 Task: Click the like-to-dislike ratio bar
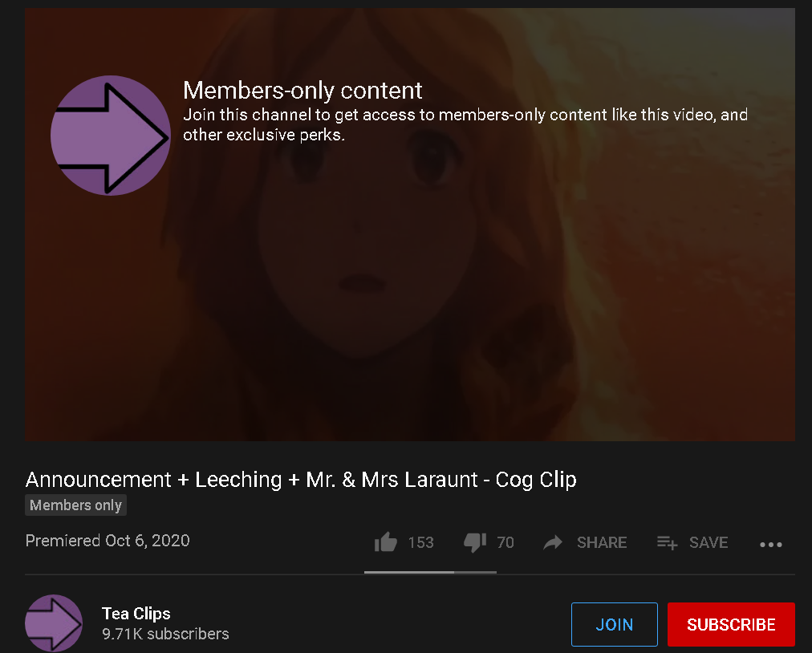430,572
